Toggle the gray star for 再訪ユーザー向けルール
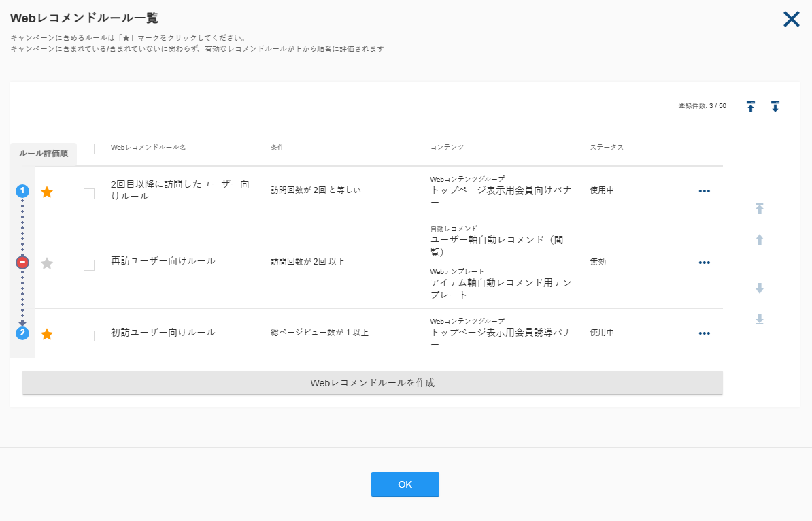The image size is (812, 521). point(47,264)
